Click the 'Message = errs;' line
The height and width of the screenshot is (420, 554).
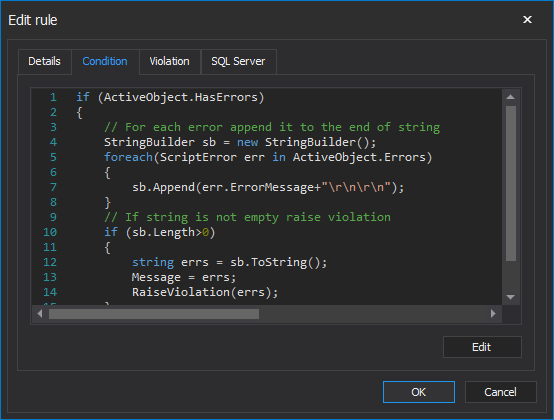(x=184, y=277)
